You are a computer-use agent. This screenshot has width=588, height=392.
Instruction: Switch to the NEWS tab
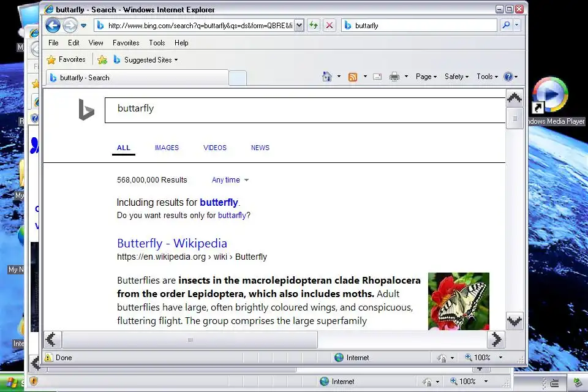point(260,148)
